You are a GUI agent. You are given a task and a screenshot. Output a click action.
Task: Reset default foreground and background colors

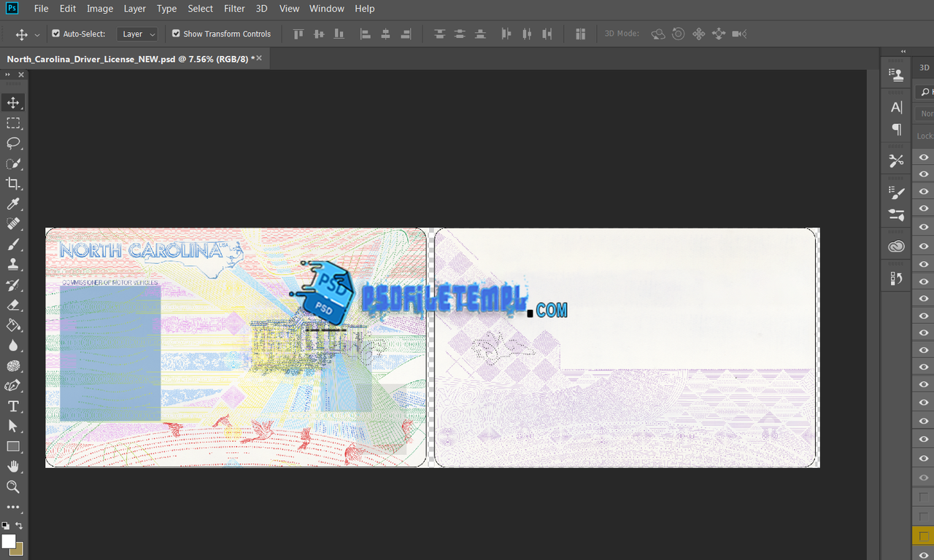pyautogui.click(x=5, y=525)
